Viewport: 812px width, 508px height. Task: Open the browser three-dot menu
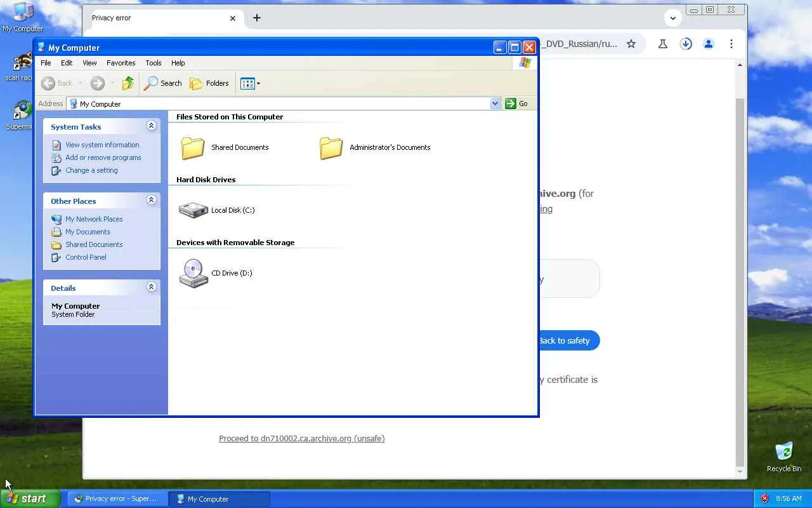(731, 44)
